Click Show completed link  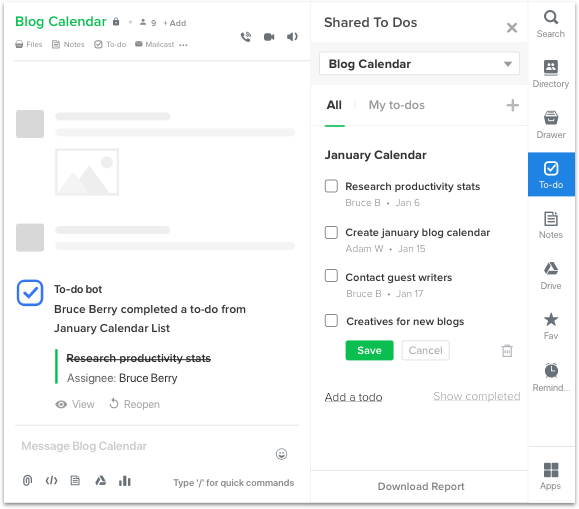(477, 396)
